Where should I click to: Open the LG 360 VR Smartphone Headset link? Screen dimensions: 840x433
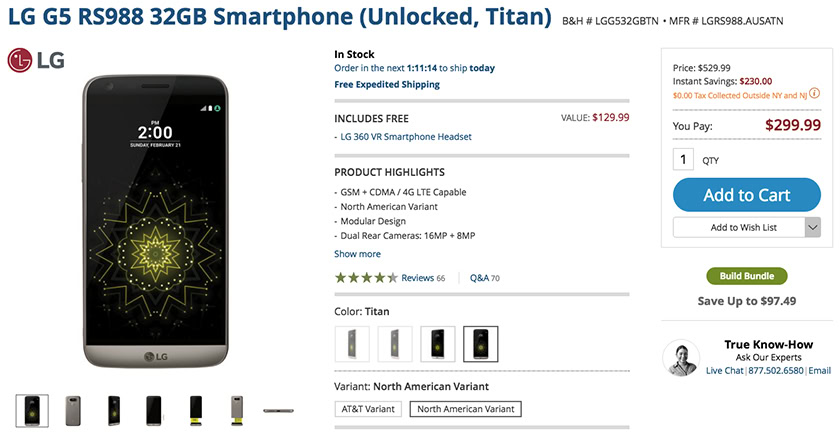coord(406,137)
